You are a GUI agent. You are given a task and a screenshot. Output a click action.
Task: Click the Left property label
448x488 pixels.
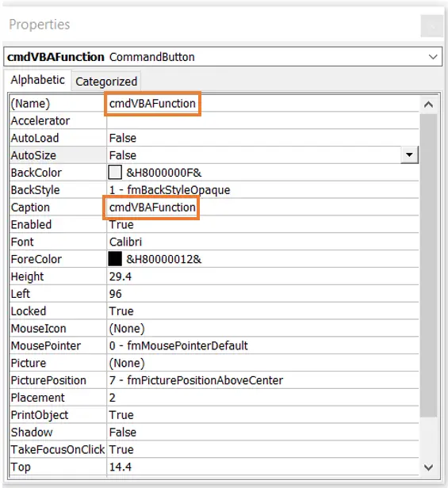[x=21, y=294]
